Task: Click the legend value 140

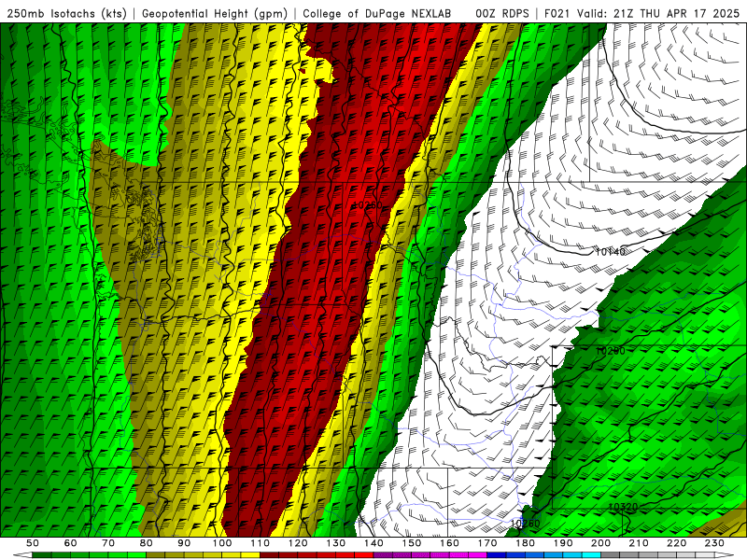Action: 373,543
